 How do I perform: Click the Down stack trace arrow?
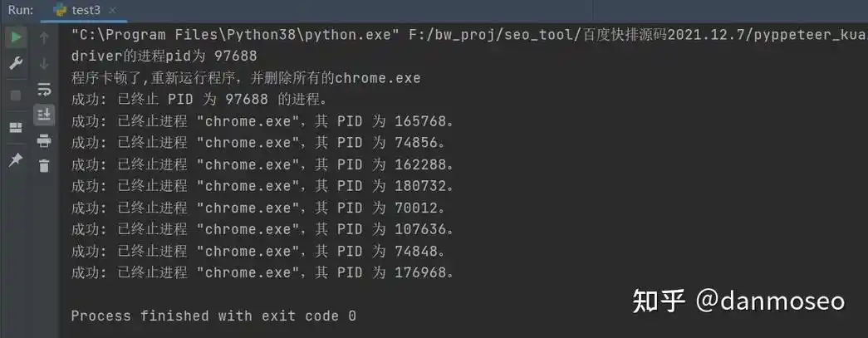pos(44,64)
